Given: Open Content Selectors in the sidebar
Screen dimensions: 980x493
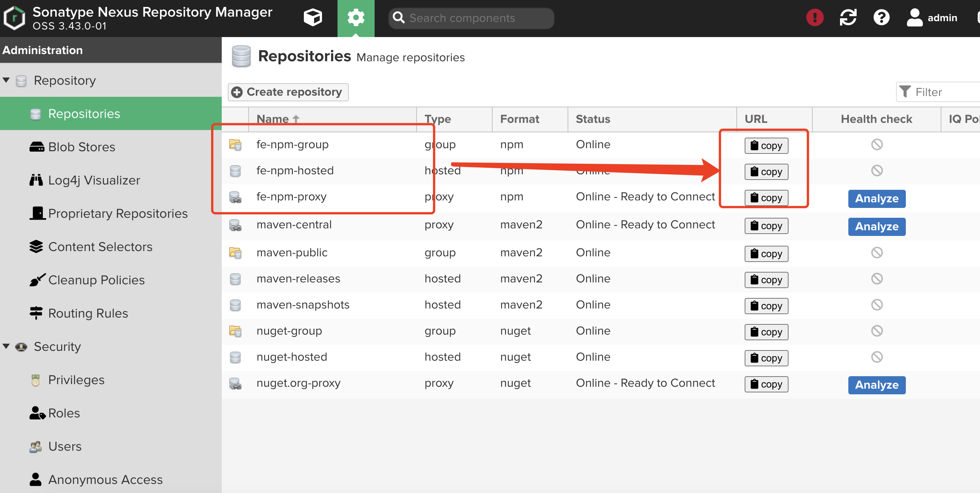Looking at the screenshot, I should (x=111, y=246).
